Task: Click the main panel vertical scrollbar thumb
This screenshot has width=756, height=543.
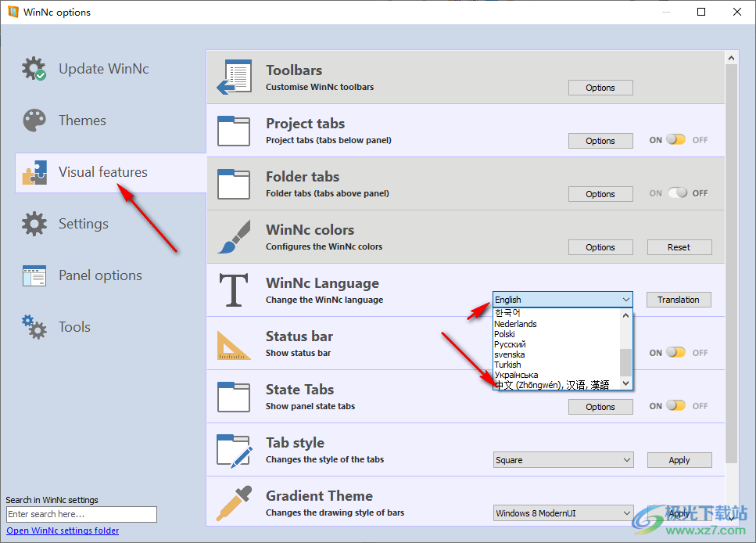Action: (x=732, y=263)
